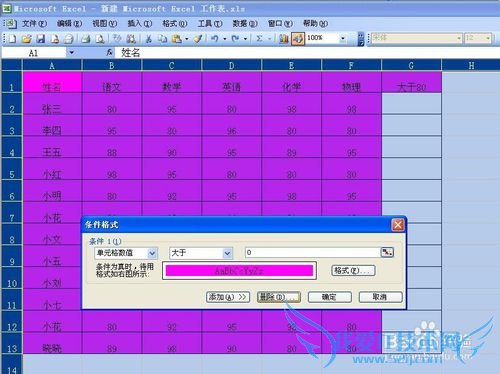
Task: Confirm with the 确定 button
Action: coord(330,297)
